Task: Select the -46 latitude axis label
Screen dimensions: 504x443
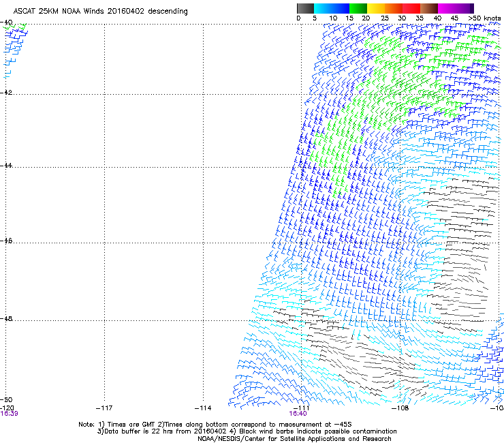Action: (x=6, y=241)
